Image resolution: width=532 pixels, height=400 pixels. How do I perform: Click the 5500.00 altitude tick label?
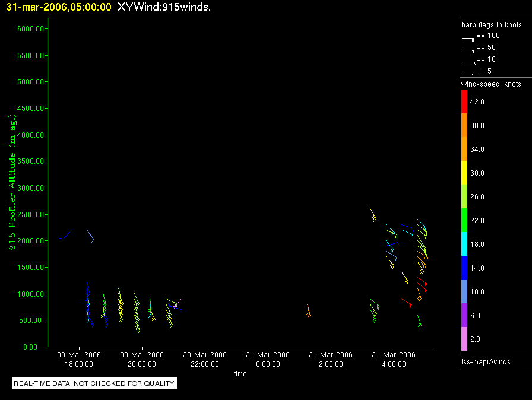point(30,56)
